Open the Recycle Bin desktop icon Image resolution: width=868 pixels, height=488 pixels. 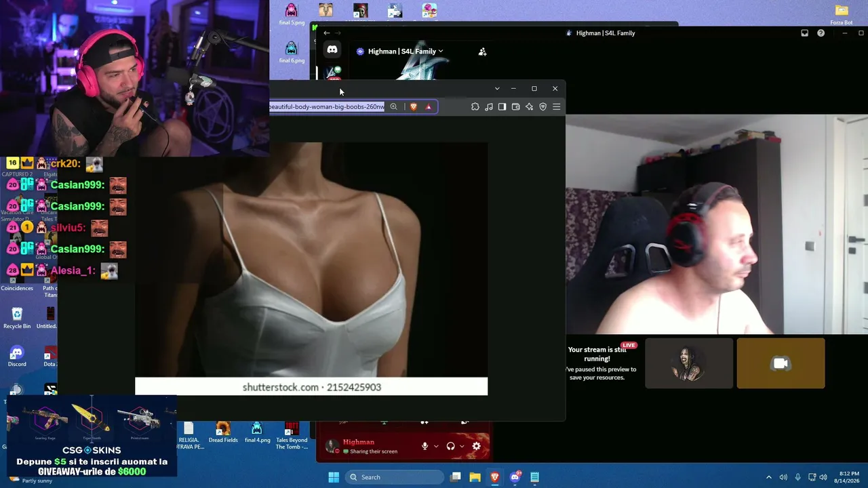coord(17,318)
